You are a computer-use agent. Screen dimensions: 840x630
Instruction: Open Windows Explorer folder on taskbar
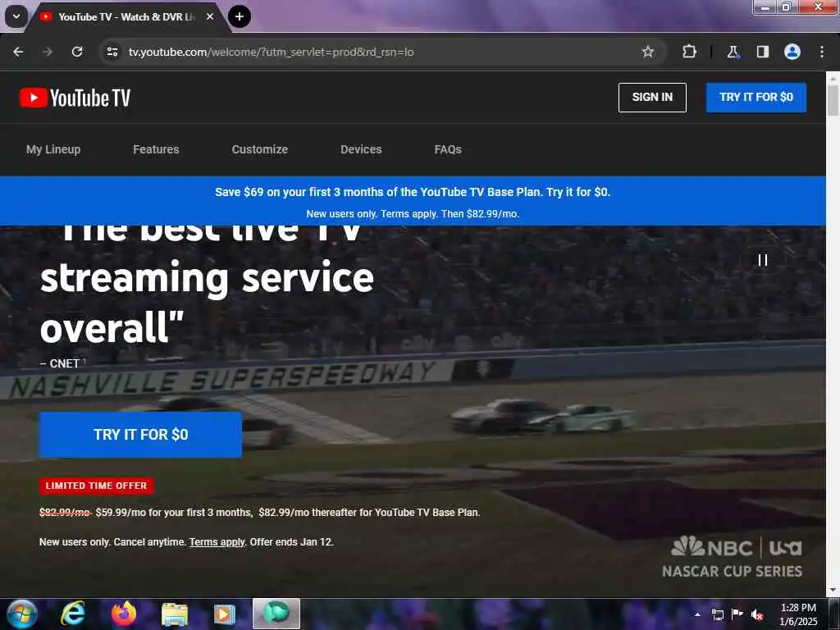174,614
